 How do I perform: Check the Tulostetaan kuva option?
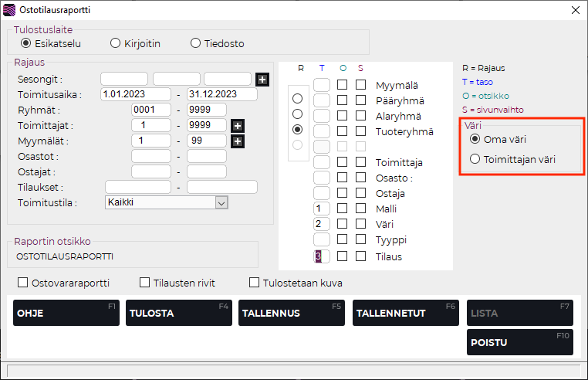coord(255,283)
